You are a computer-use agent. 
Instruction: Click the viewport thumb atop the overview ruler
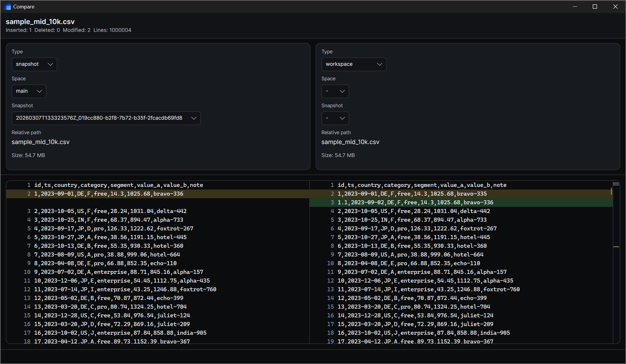pos(616,184)
